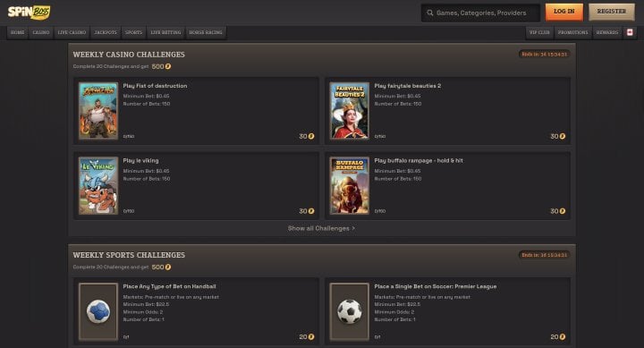Screen dimensions: 644x348
Task: Click the 20 coin reward on Premier League challenge
Action: (x=558, y=337)
